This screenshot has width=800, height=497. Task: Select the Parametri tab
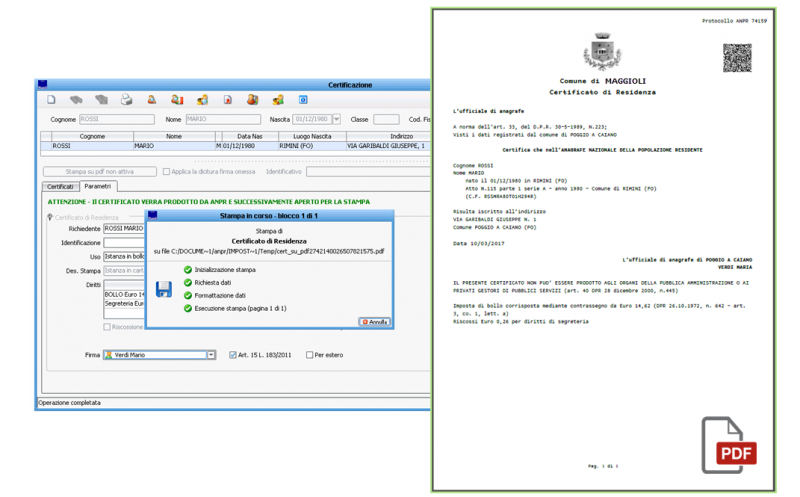(98, 186)
